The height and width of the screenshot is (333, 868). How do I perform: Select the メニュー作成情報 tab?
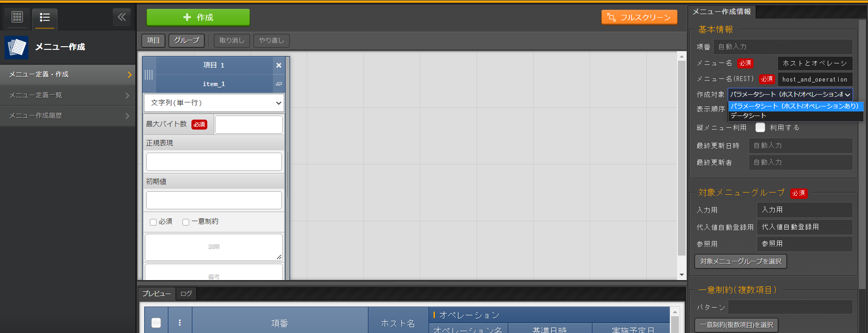[x=722, y=12]
